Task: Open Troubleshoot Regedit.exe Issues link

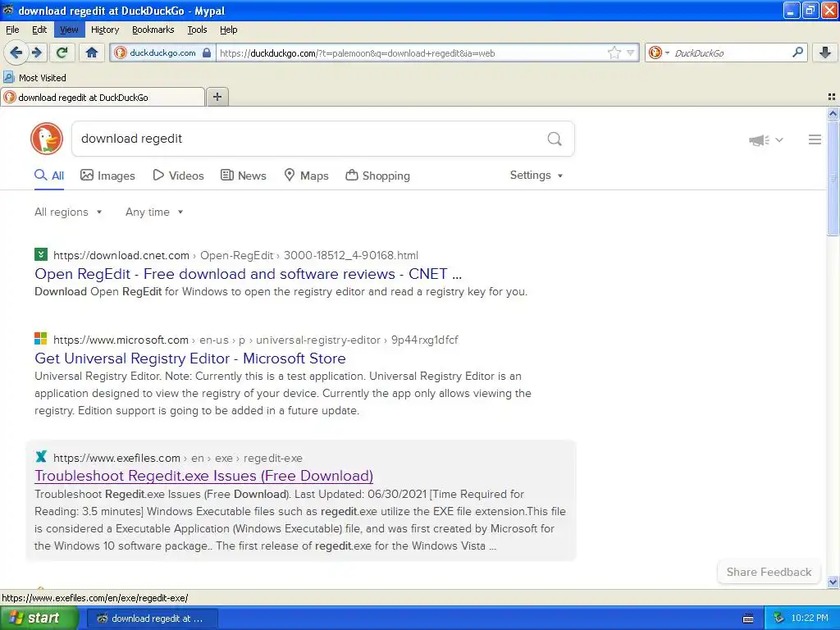Action: [x=203, y=476]
